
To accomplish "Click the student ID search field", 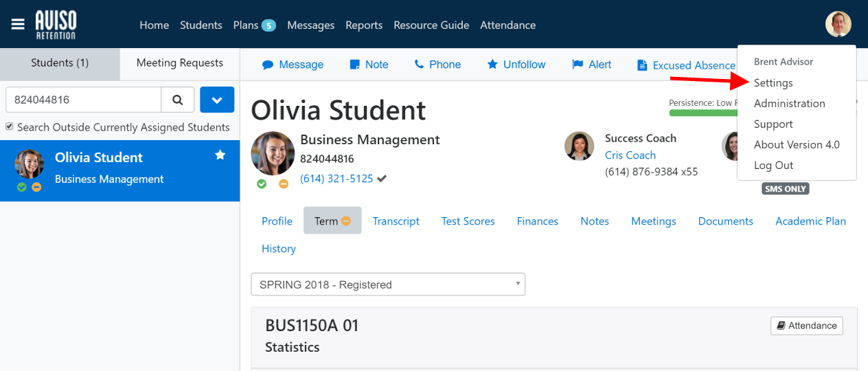I will tap(84, 100).
